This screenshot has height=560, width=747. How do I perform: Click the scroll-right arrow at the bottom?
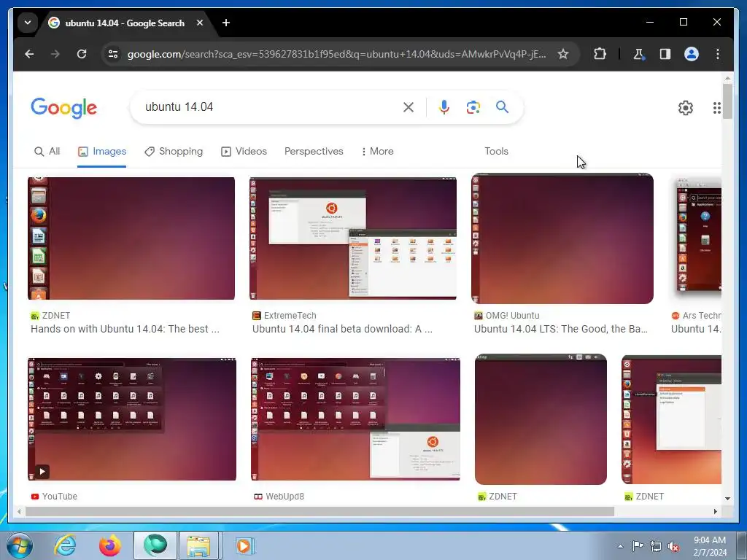pos(715,511)
